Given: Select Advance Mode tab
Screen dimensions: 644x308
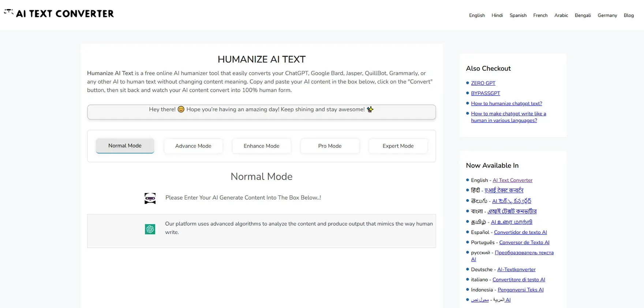Looking at the screenshot, I should [x=193, y=146].
